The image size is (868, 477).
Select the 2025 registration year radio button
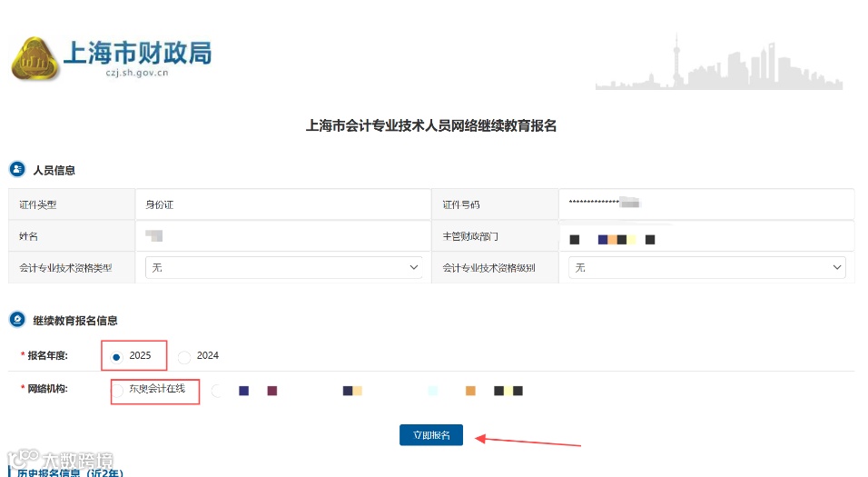[x=116, y=357]
